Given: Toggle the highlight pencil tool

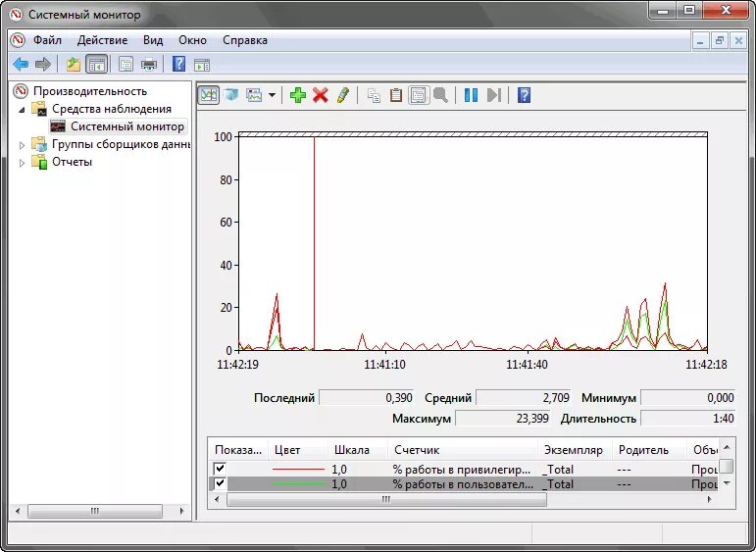Looking at the screenshot, I should (343, 94).
